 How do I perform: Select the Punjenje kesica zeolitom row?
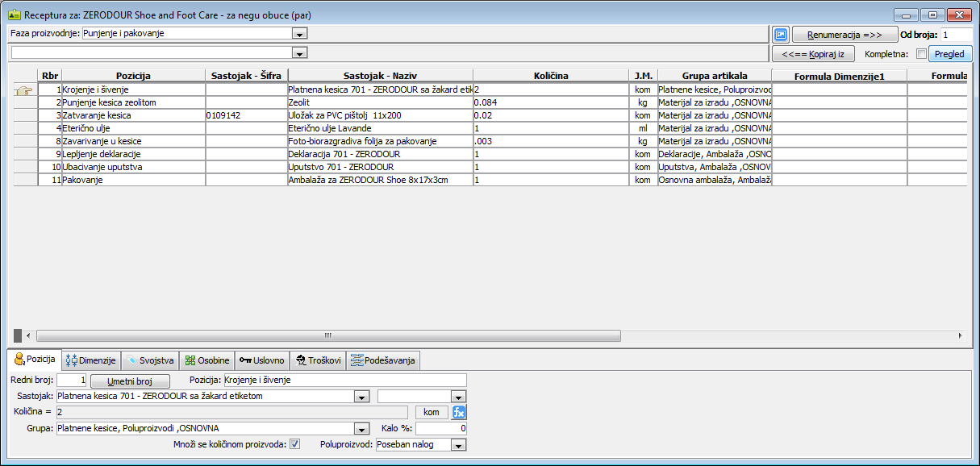(x=133, y=103)
